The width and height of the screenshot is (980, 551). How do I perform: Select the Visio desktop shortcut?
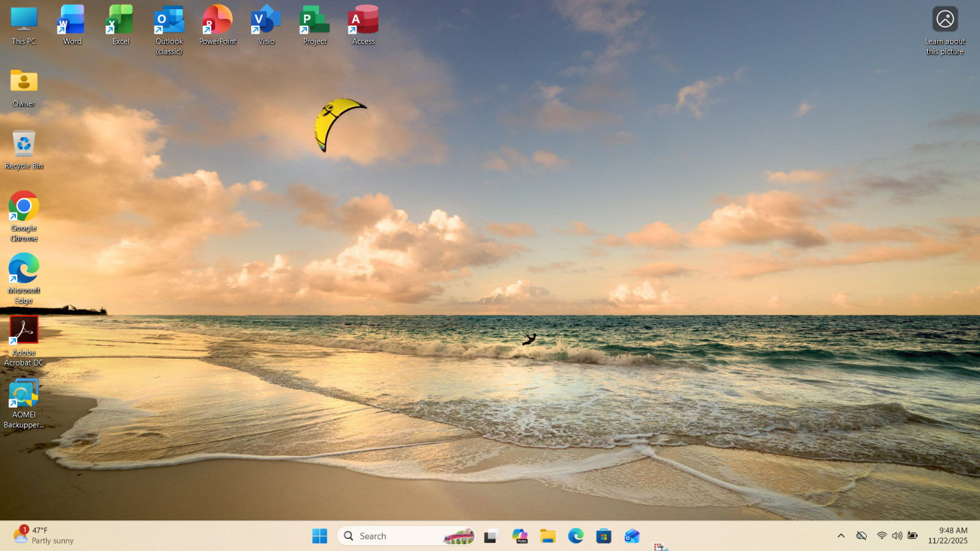click(x=266, y=25)
